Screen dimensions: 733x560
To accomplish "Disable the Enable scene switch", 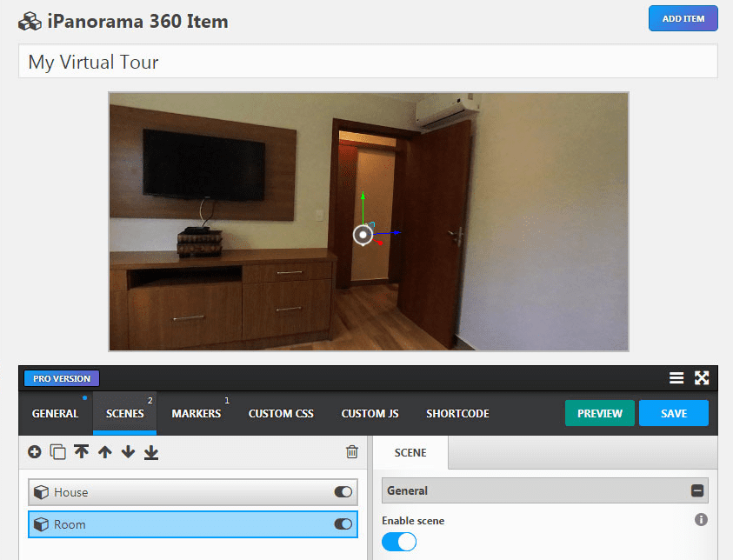I will [x=398, y=541].
